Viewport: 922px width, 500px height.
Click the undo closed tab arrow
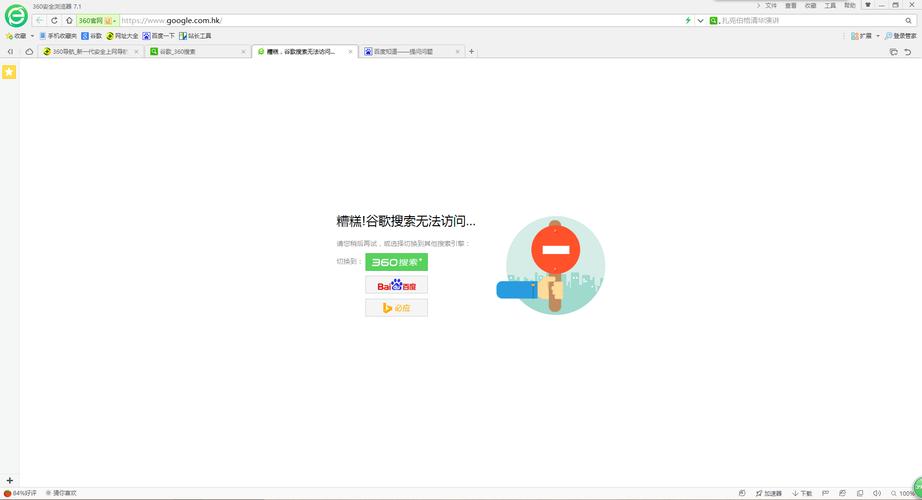(x=908, y=52)
